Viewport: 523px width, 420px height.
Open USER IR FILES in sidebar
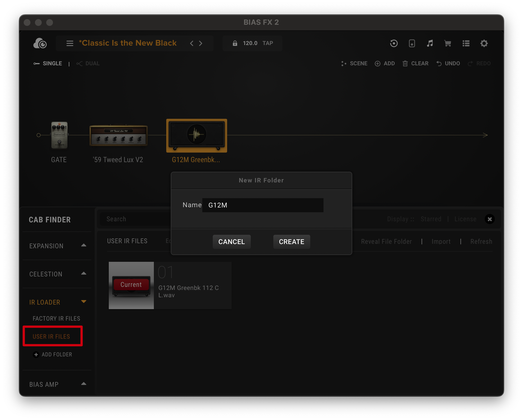(x=51, y=337)
